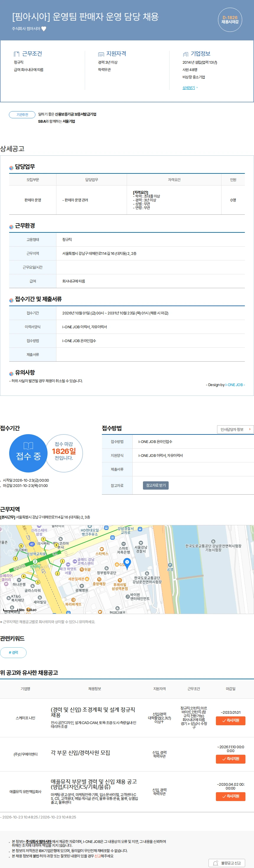This screenshot has width=254, height=868.
Task: Download reference via 참고자료 받기 button
Action: tap(156, 485)
